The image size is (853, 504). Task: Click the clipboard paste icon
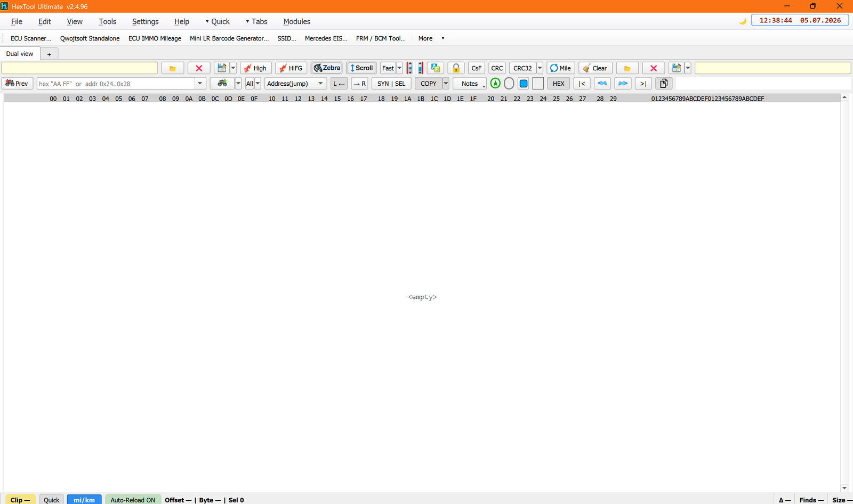pos(664,84)
